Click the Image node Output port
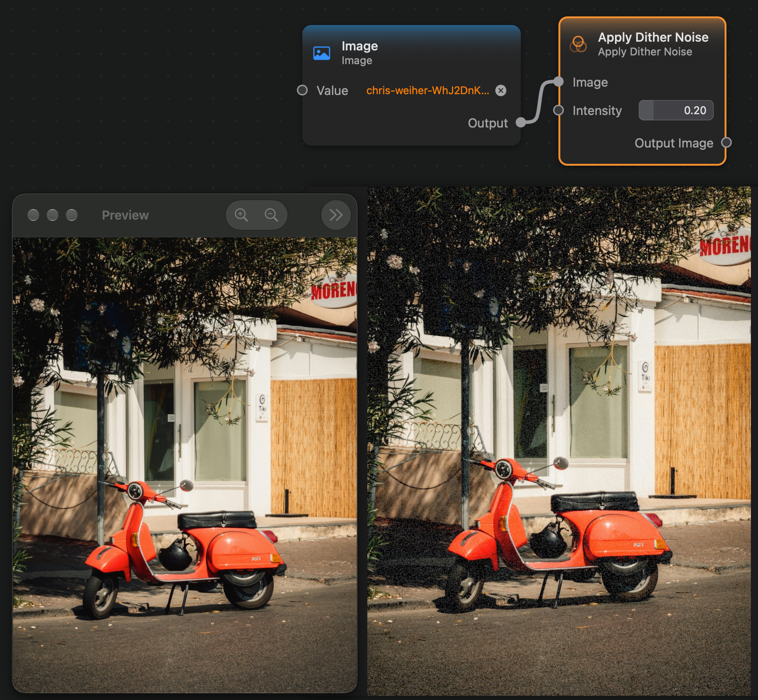 (x=521, y=122)
